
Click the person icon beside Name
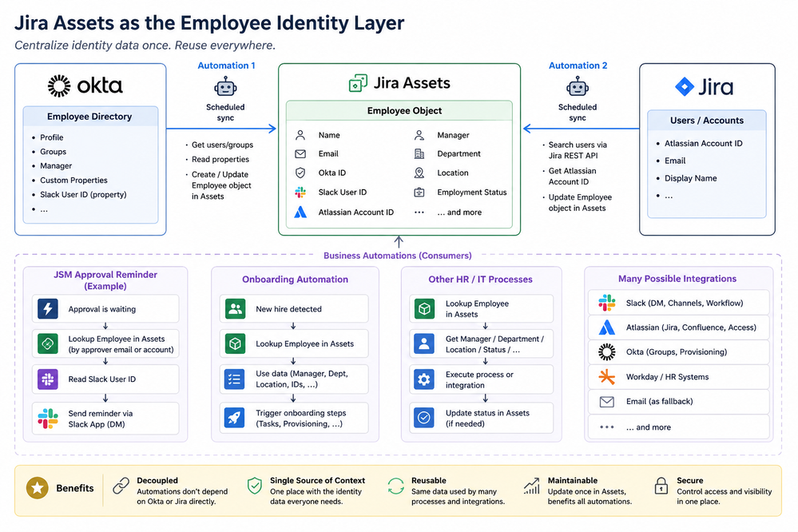pyautogui.click(x=300, y=135)
